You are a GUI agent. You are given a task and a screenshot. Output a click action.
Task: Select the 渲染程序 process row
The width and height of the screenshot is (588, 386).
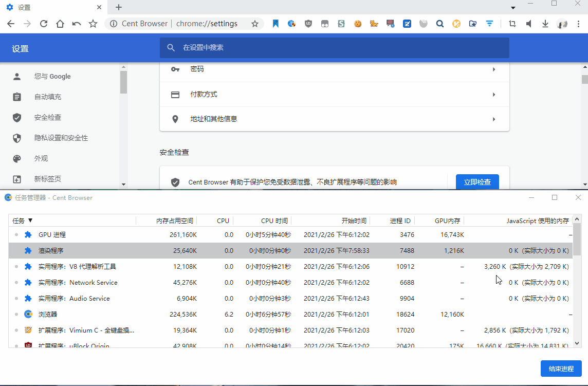(x=290, y=251)
